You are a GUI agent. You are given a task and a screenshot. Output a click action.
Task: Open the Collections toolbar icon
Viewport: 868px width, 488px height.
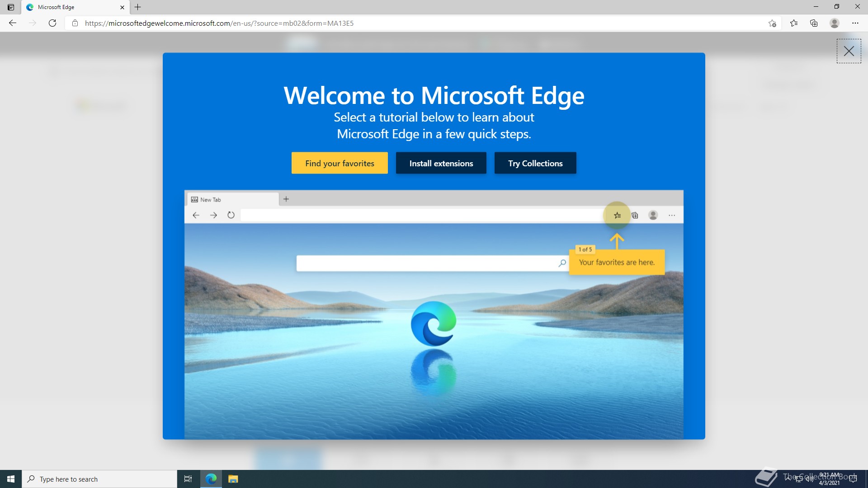click(814, 23)
